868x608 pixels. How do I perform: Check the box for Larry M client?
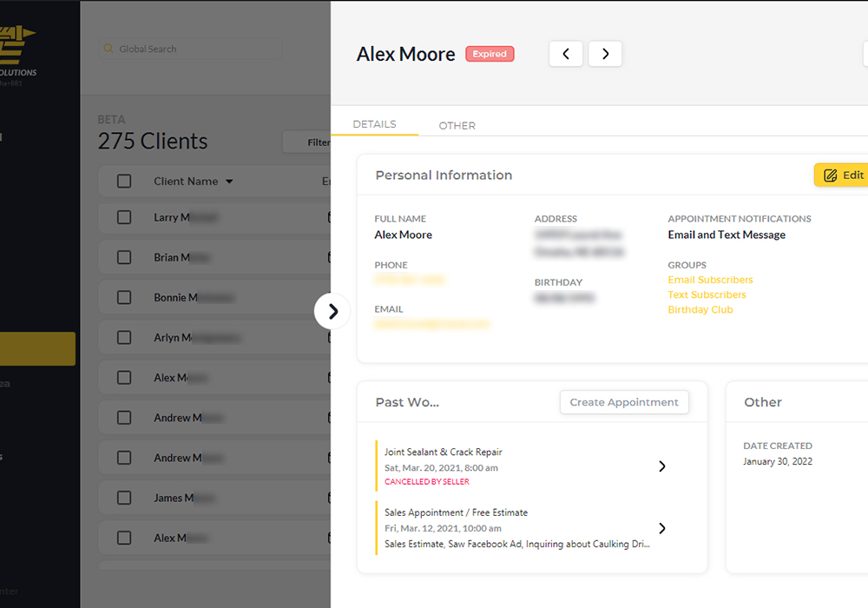pyautogui.click(x=124, y=218)
